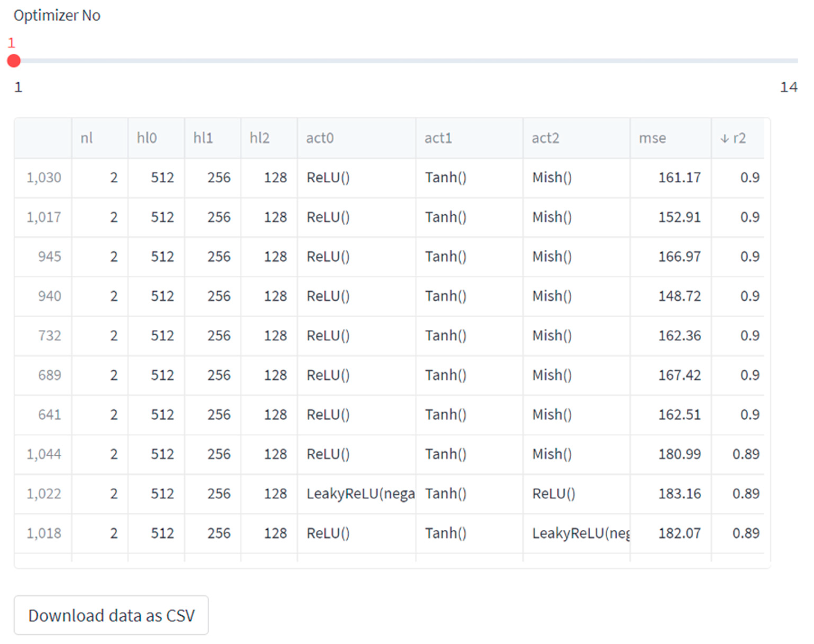Sort the table by the r2 column header

(737, 138)
